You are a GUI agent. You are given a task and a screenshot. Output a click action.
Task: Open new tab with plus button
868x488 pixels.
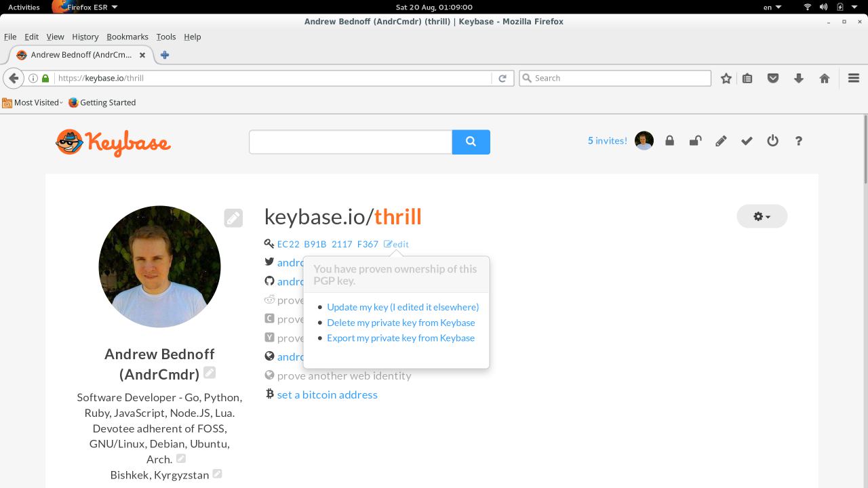click(x=164, y=55)
